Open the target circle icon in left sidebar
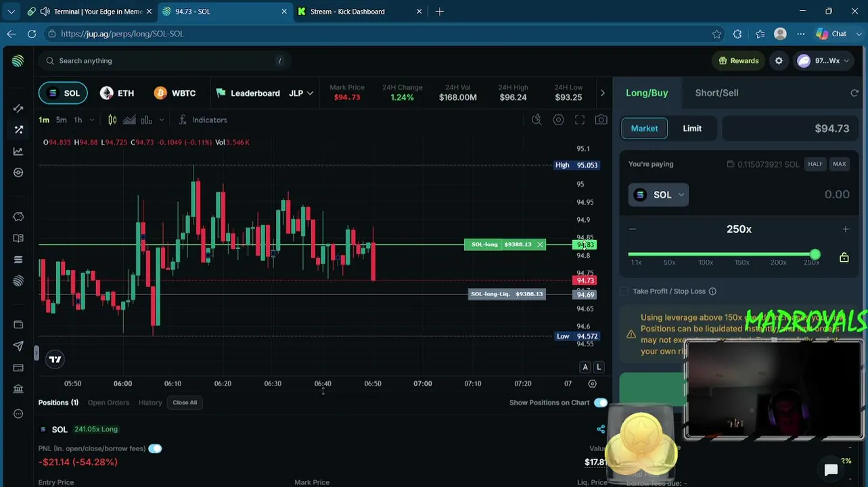The image size is (868, 487). 18,172
